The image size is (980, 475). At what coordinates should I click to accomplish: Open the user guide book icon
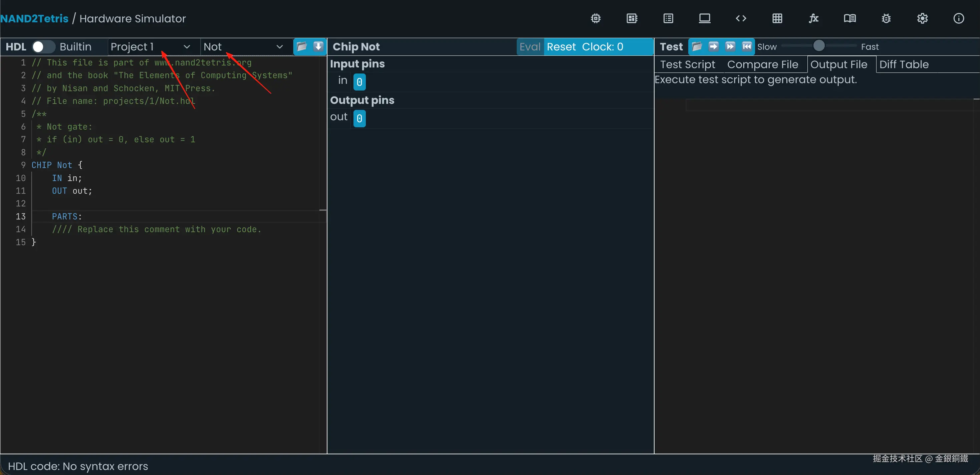click(x=850, y=18)
